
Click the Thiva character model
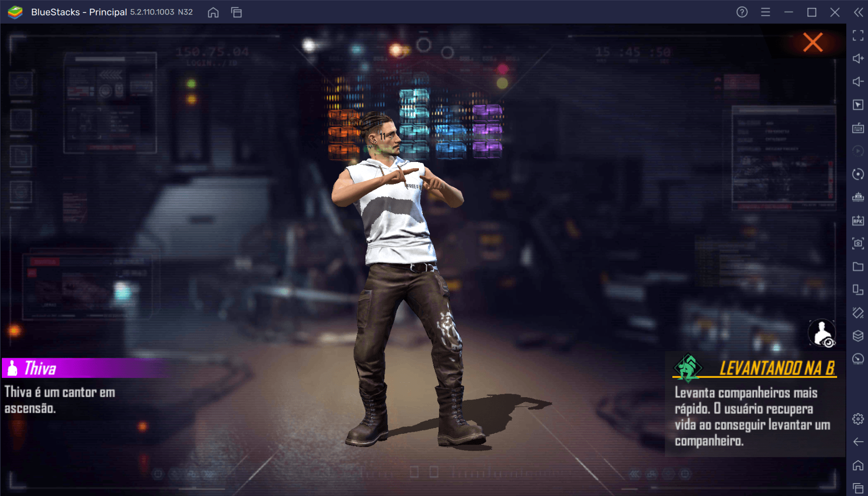point(404,280)
